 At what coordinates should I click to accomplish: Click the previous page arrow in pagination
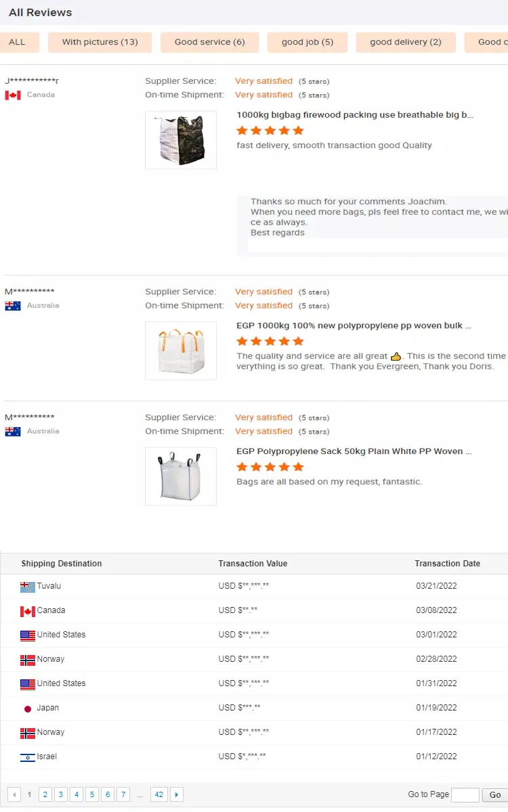click(14, 794)
